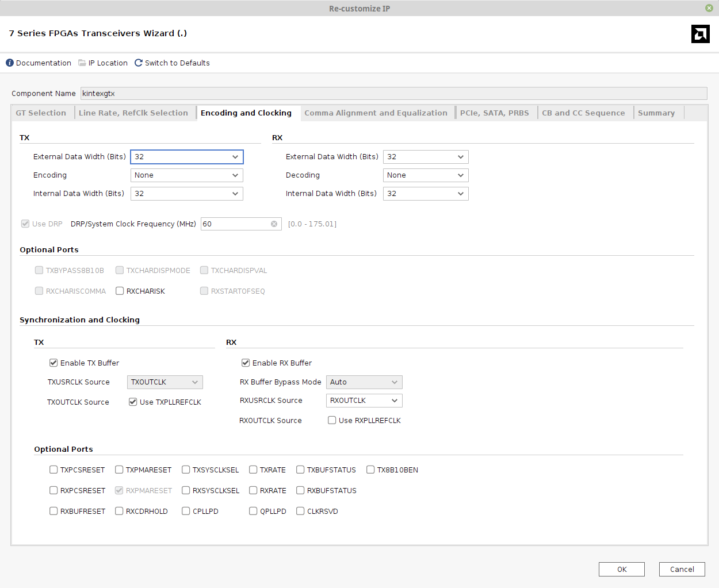
Task: Switch to the Line Rate, RefClk Selection tab
Action: 134,113
